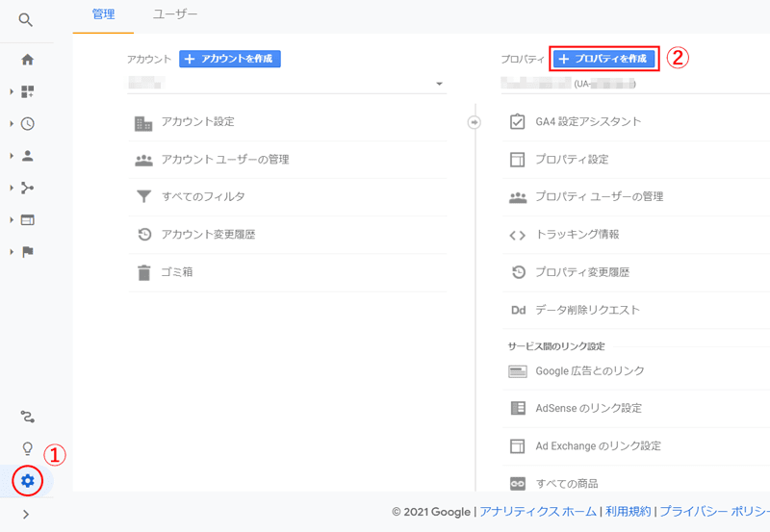Click the property users group icon
The height and width of the screenshot is (532, 770).
pyautogui.click(x=518, y=197)
